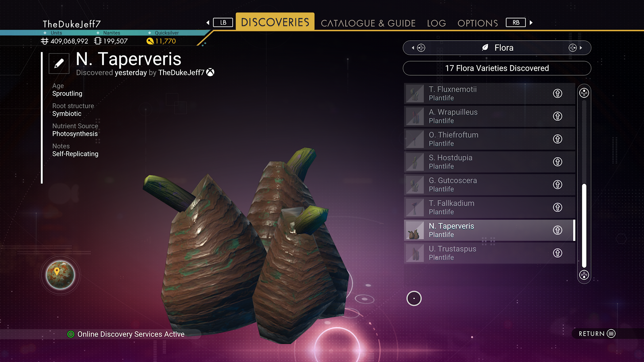Viewport: 644px width, 362px height.
Task: Click the Xbox platform icon by TheDukeJeff7
Action: (210, 72)
